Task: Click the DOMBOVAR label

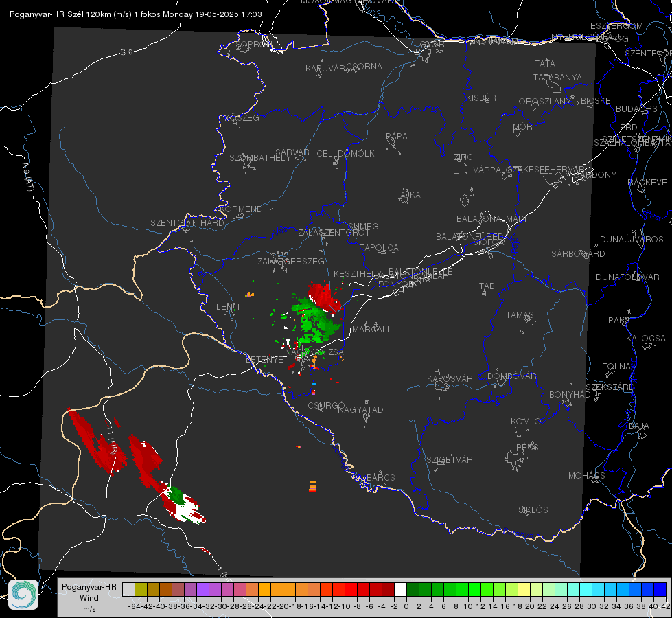Action: (x=511, y=376)
